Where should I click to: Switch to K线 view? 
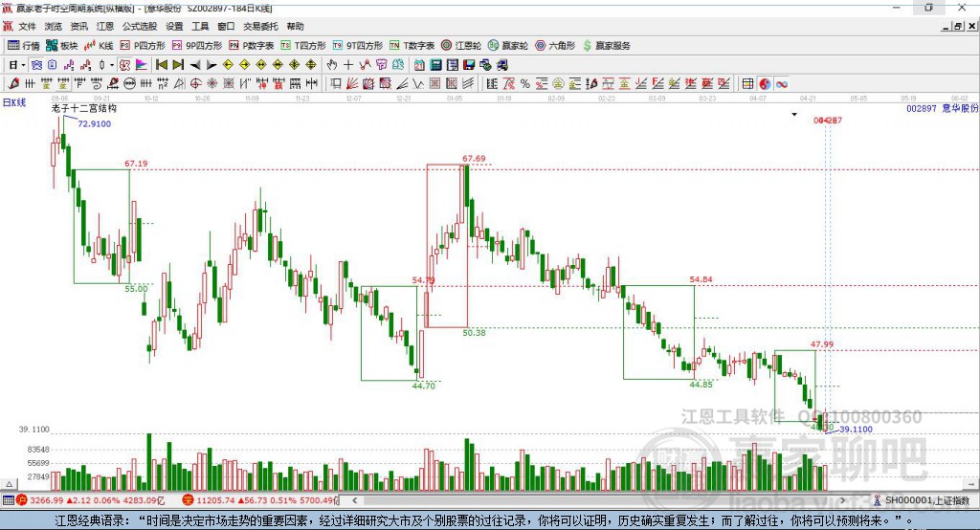[x=99, y=46]
